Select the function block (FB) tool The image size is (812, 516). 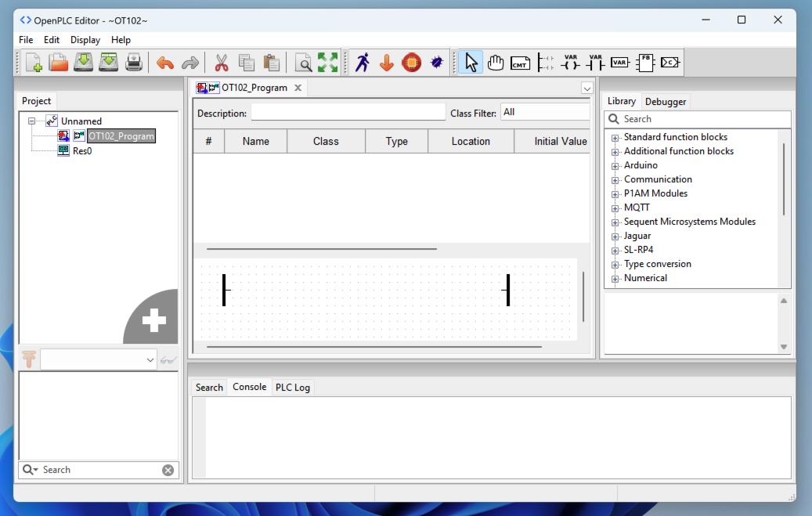(644, 63)
